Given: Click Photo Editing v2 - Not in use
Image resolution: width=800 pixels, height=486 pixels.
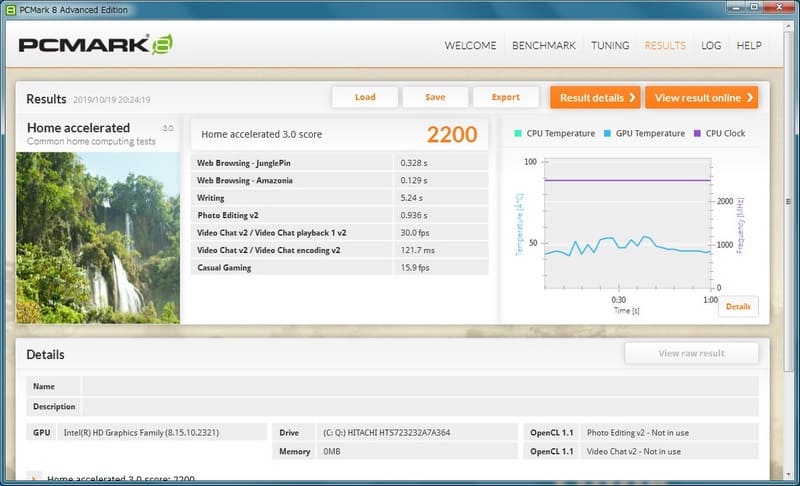Looking at the screenshot, I should 637,432.
